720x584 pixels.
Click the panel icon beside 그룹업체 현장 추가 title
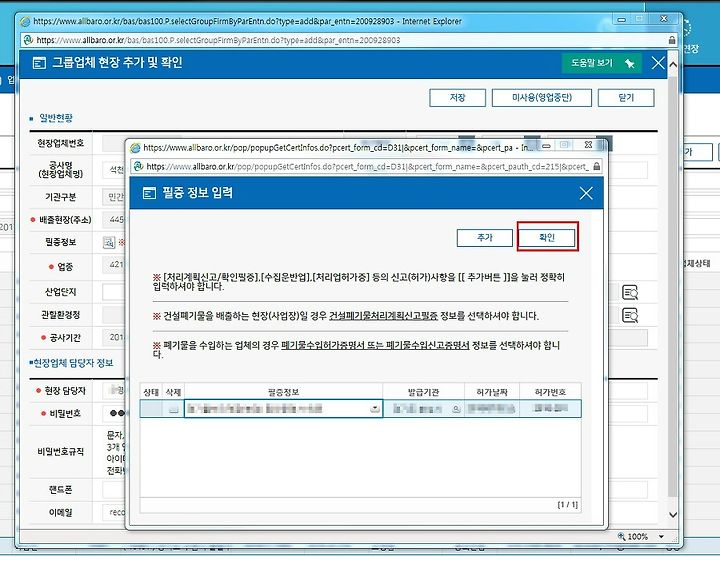[39, 63]
